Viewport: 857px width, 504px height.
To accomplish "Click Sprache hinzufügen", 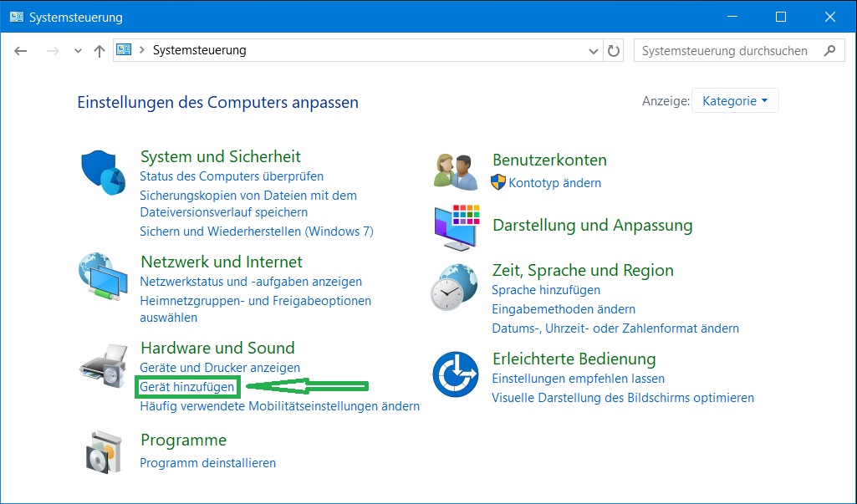I will coord(546,290).
